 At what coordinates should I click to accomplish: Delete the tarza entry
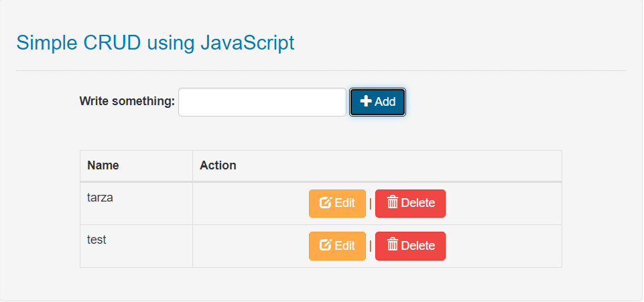coord(410,204)
